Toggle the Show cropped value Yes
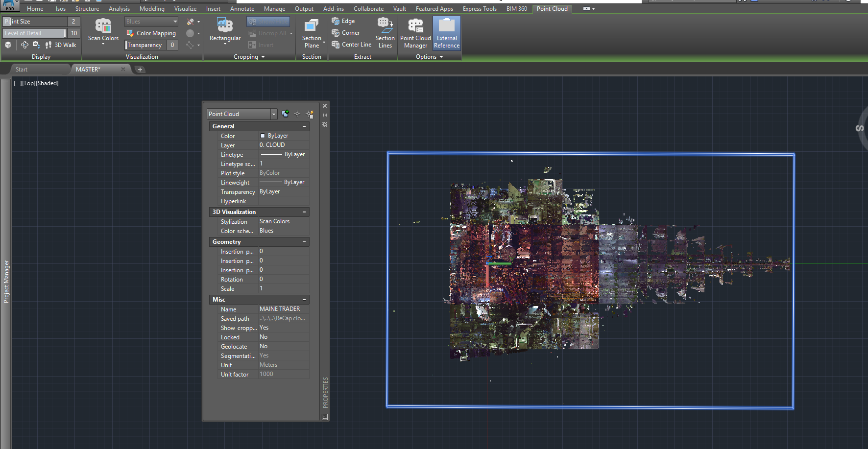868x449 pixels. click(284, 328)
